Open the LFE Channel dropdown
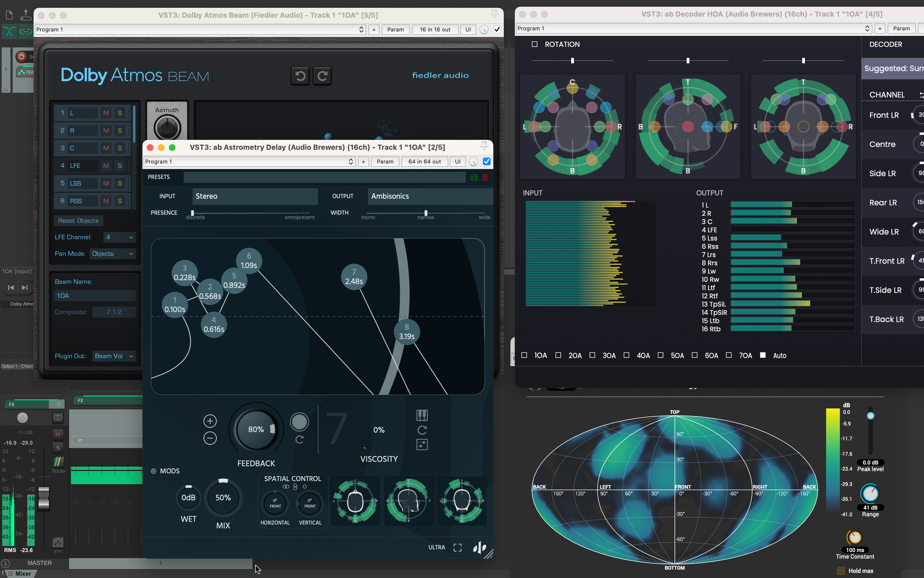Image resolution: width=924 pixels, height=578 pixels. point(119,237)
